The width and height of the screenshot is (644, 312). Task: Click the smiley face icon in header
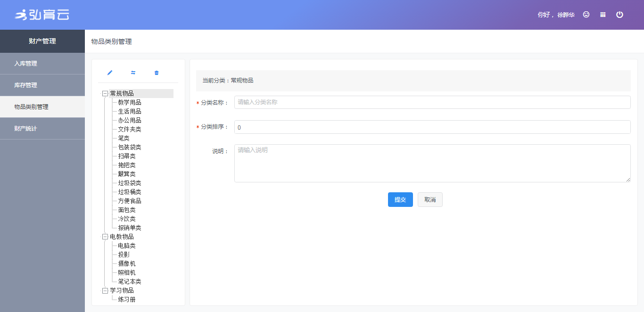click(x=586, y=15)
